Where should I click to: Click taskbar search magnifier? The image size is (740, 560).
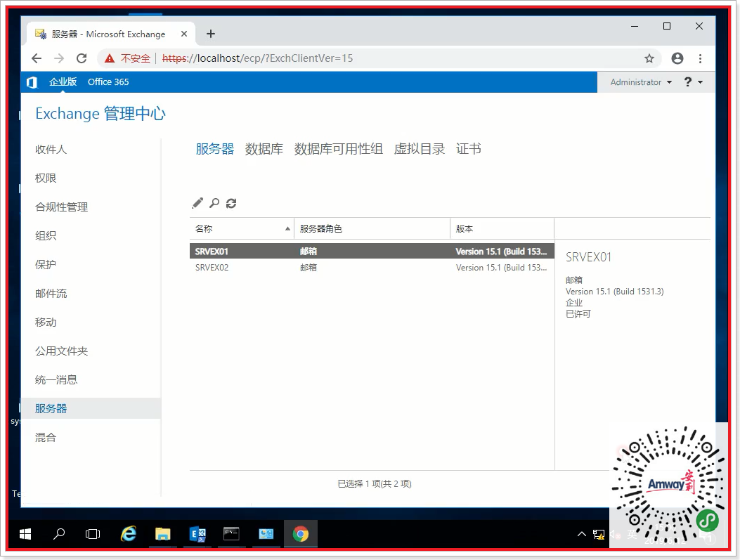tap(59, 534)
